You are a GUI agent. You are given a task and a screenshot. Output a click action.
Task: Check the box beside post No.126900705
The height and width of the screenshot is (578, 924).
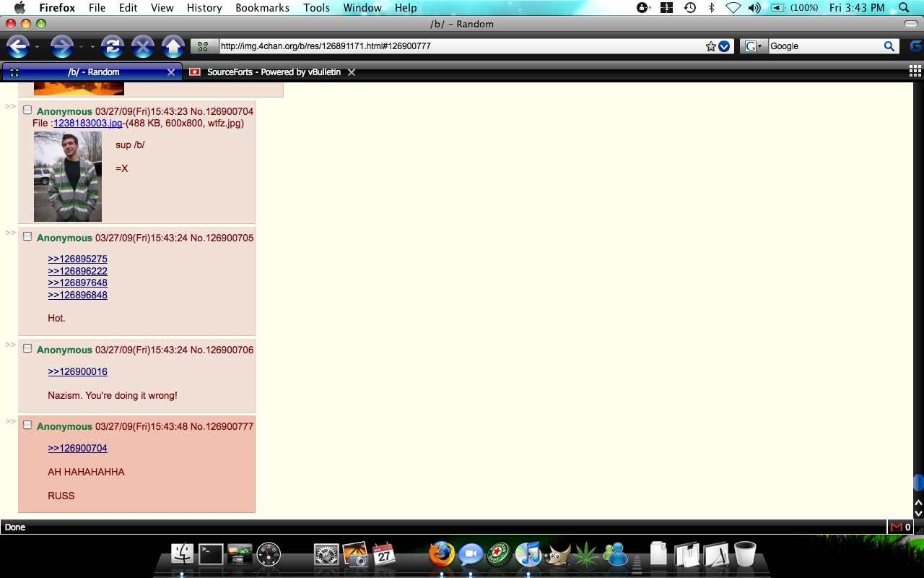pos(27,237)
